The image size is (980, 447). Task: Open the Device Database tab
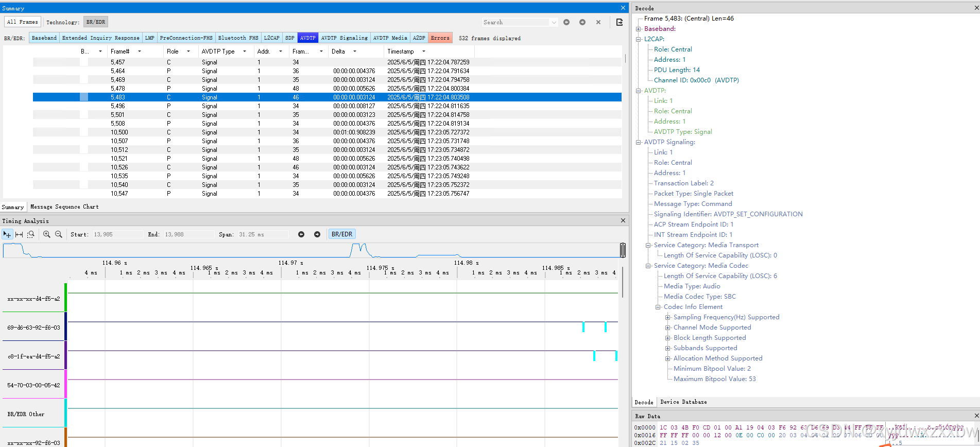point(683,402)
